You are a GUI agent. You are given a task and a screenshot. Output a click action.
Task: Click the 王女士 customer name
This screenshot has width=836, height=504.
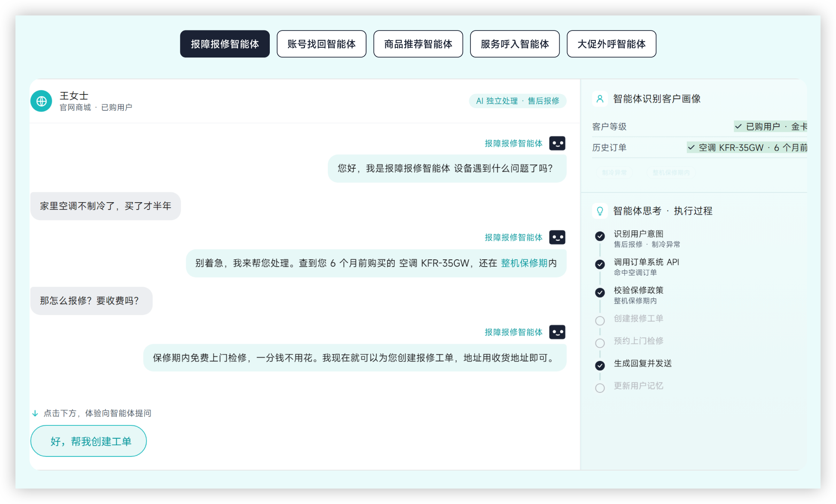tap(74, 95)
